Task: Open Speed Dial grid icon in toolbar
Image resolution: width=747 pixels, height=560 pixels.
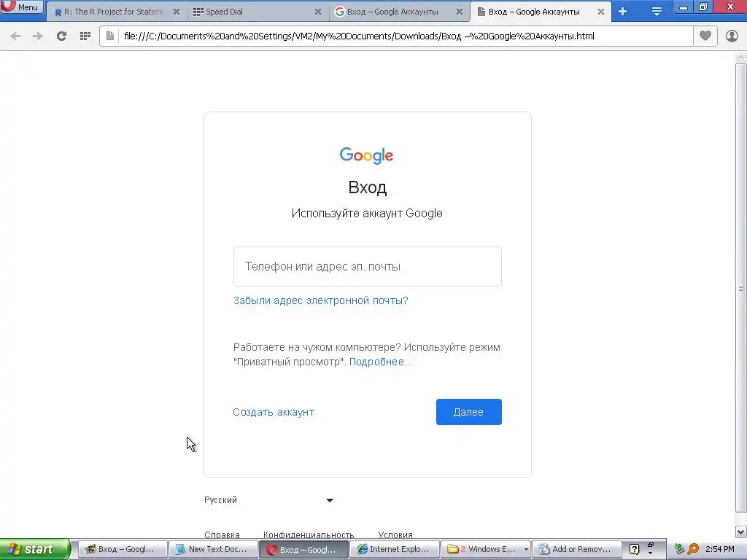Action: 85,36
